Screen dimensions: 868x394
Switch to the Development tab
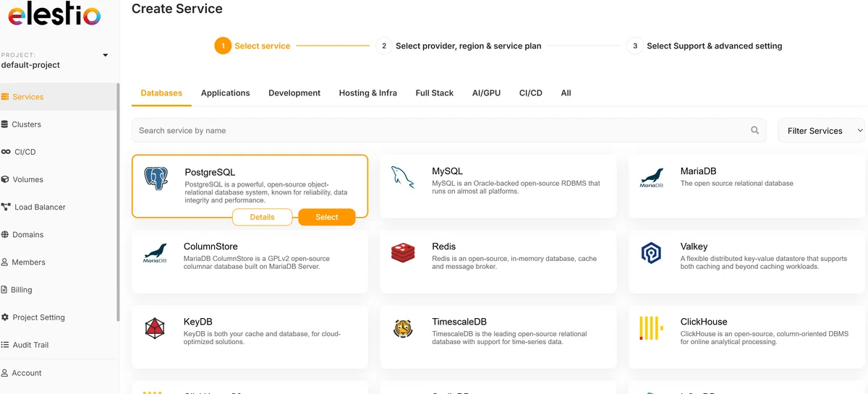pos(294,93)
